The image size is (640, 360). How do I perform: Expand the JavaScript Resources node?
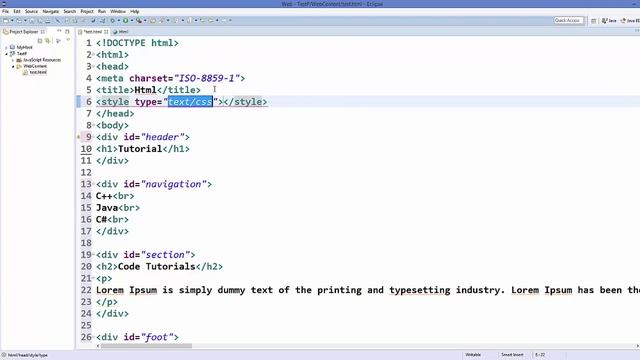13,60
